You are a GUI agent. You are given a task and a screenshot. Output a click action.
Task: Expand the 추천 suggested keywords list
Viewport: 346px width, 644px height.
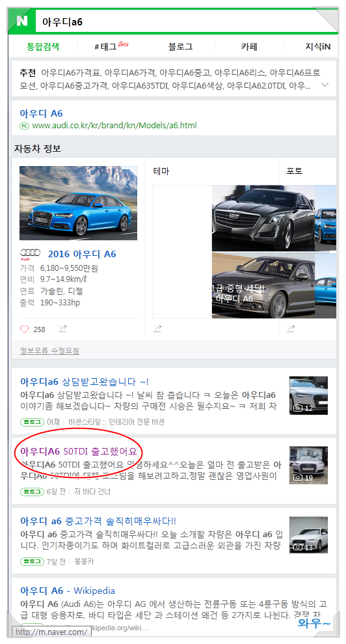(x=325, y=85)
